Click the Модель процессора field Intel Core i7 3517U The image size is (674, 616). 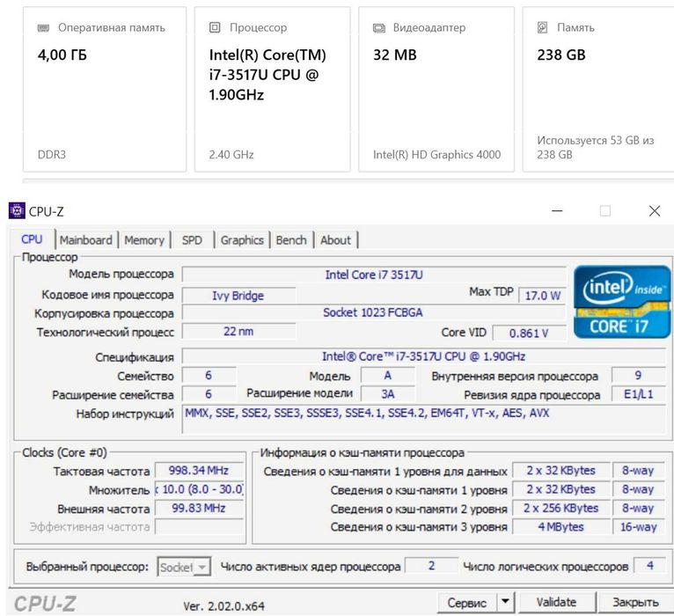click(x=374, y=275)
